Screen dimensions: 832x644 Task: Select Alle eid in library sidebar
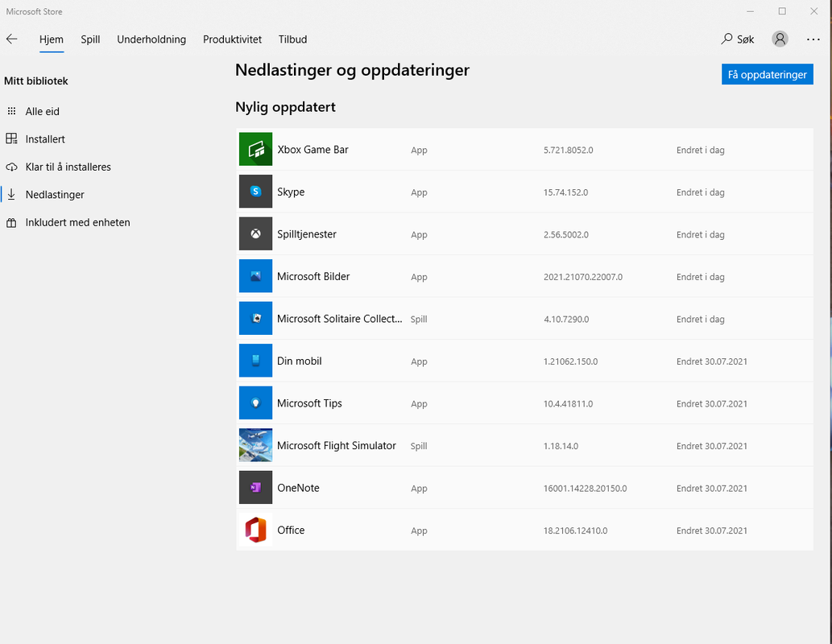click(43, 111)
